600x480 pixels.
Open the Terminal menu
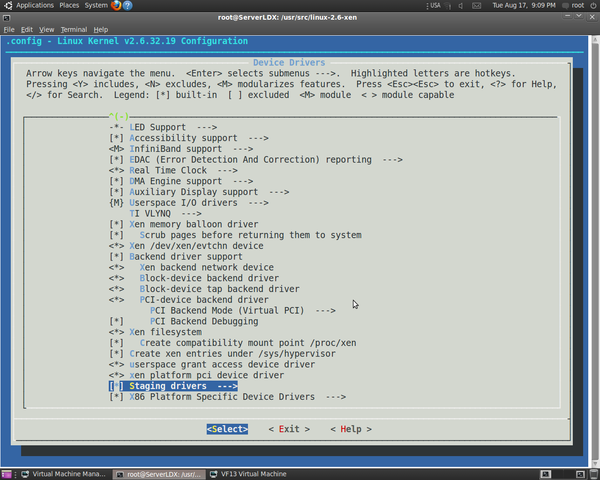73,29
